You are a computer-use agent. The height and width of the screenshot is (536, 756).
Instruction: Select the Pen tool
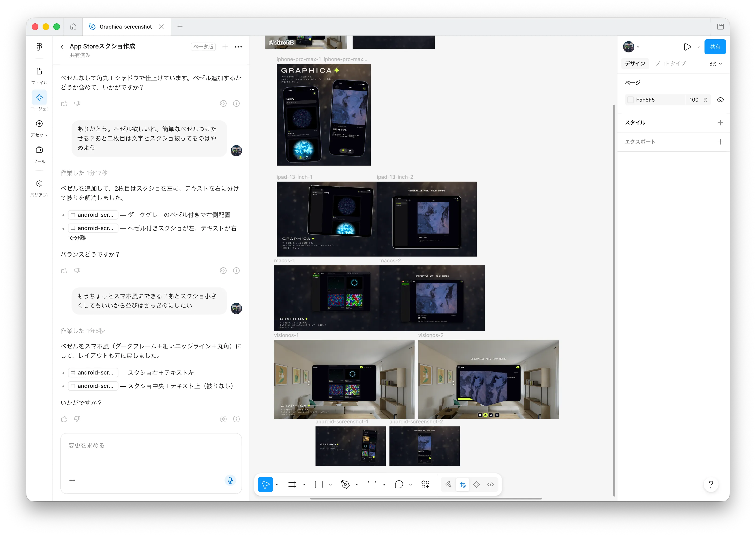click(x=345, y=484)
